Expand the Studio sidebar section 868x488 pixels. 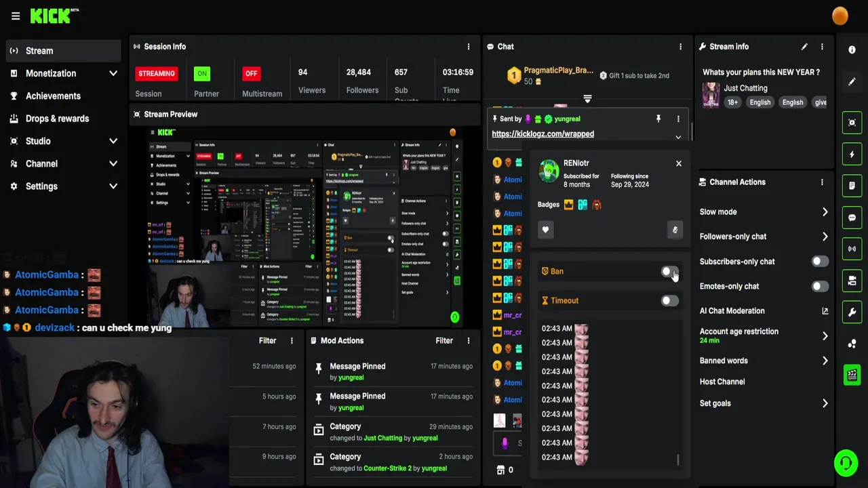(113, 141)
